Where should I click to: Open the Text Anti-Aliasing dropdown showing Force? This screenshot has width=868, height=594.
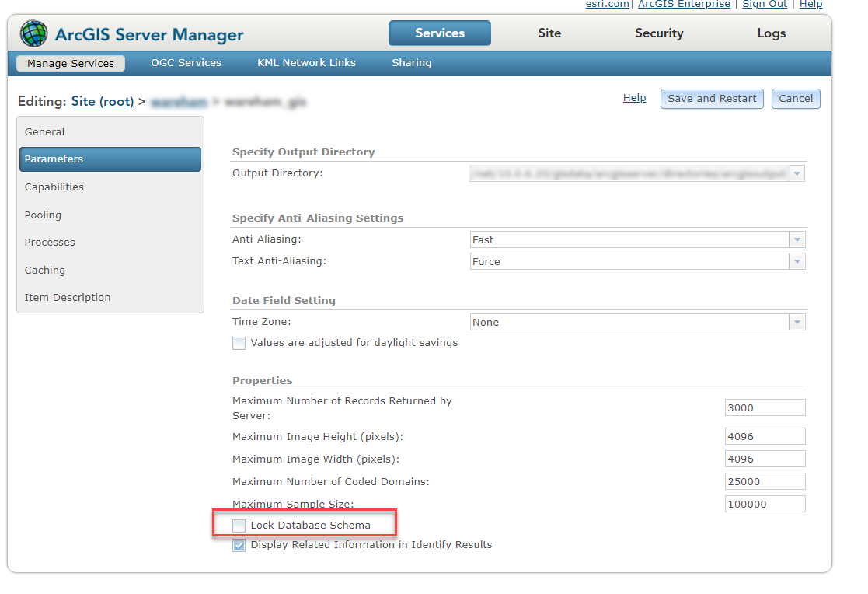pos(796,261)
